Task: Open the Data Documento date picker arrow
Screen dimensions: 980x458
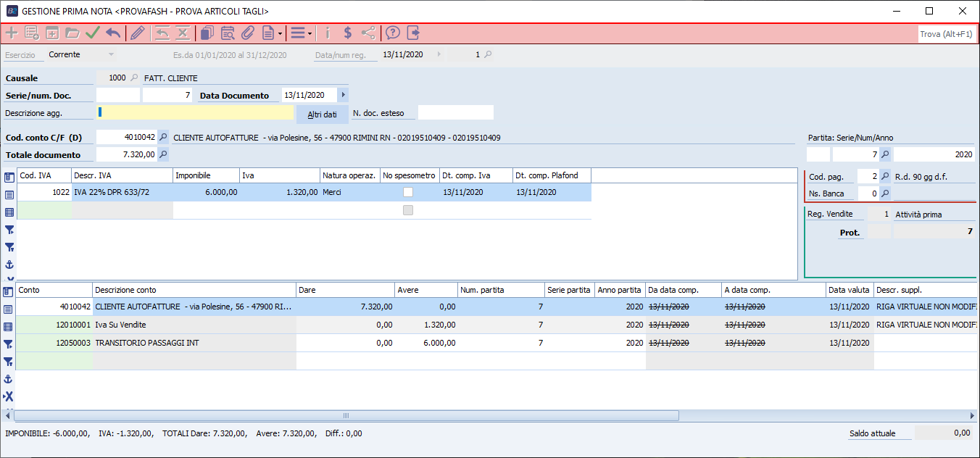Action: [343, 95]
